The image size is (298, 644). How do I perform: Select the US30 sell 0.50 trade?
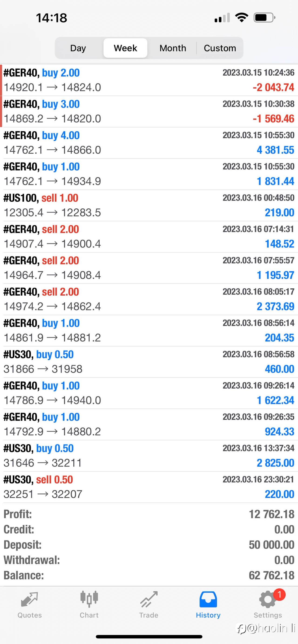pos(149,487)
